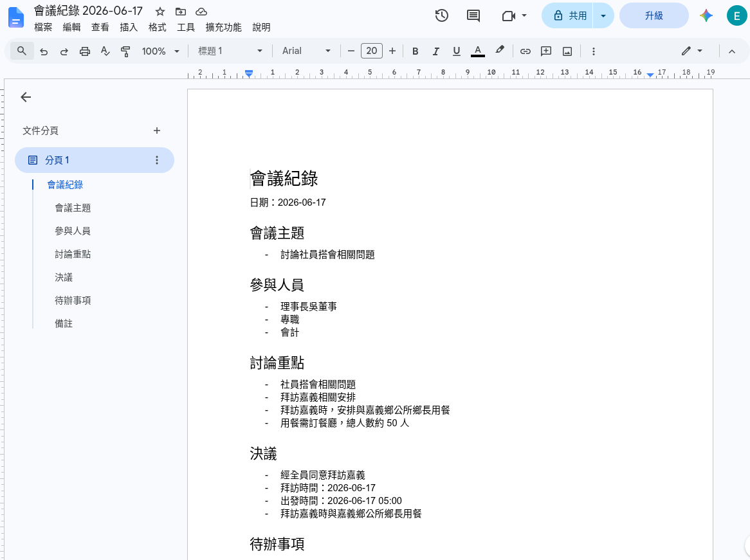Run spelling and grammar check
The image size is (750, 560).
coord(105,51)
